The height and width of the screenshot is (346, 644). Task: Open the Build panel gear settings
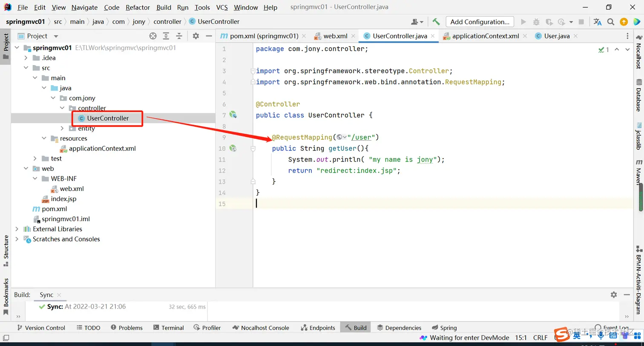point(614,294)
